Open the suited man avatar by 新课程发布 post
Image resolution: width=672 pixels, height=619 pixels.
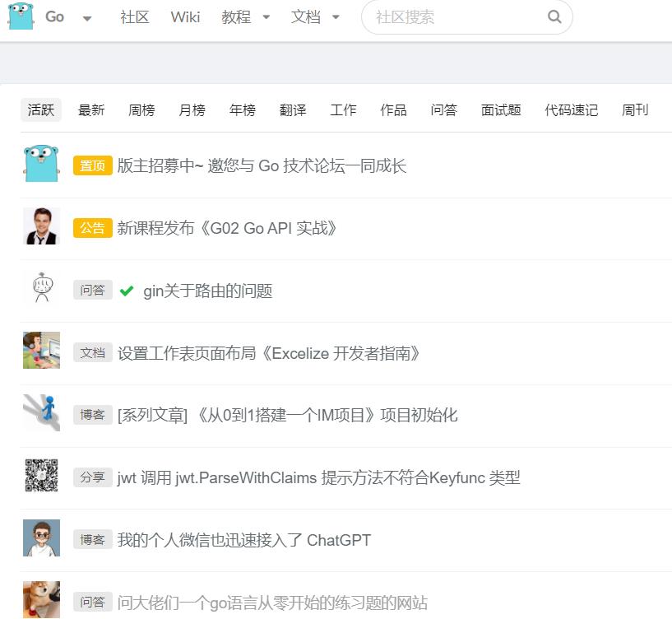point(41,226)
